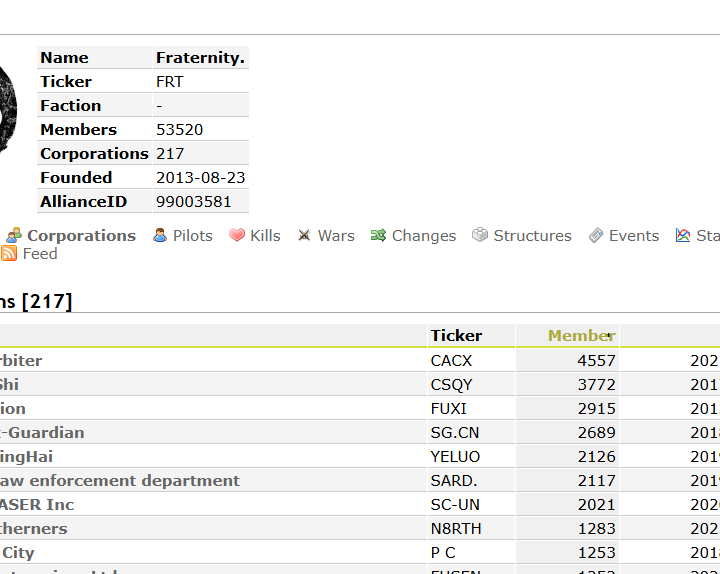
Task: Click the Changes arrows icon
Action: (x=378, y=236)
